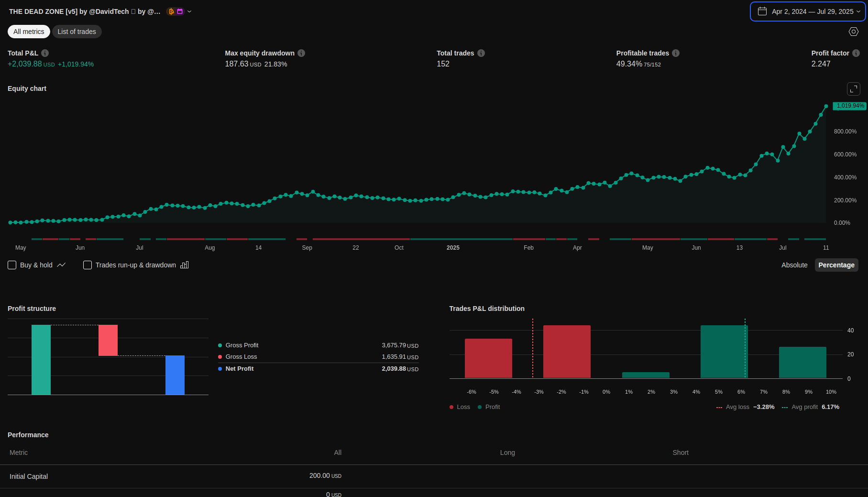Viewport: 868px width, 497px height.
Task: Open the date range picker dropdown
Action: (x=808, y=11)
